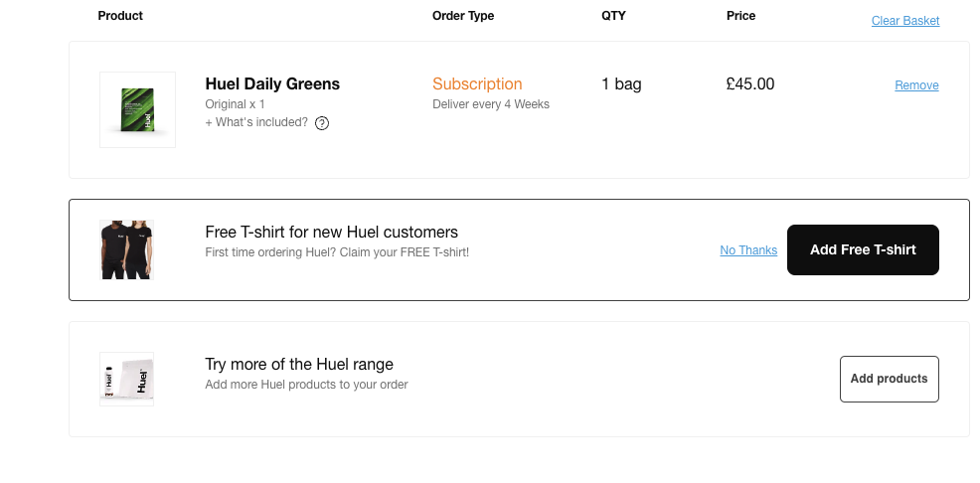Screen dimensions: 980x483
Task: Click the Add products button
Action: pyautogui.click(x=889, y=379)
